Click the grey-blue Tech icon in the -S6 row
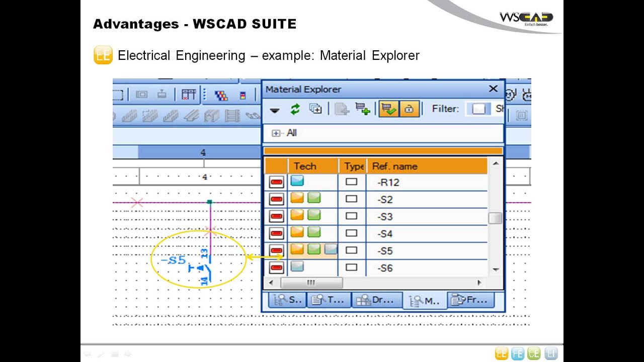This screenshot has width=644, height=362. [x=297, y=266]
